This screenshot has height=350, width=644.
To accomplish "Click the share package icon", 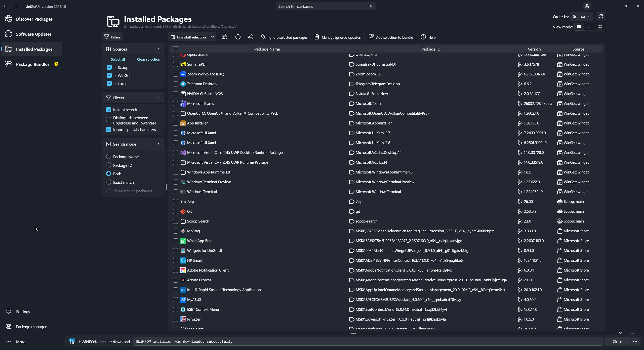I will click(250, 37).
